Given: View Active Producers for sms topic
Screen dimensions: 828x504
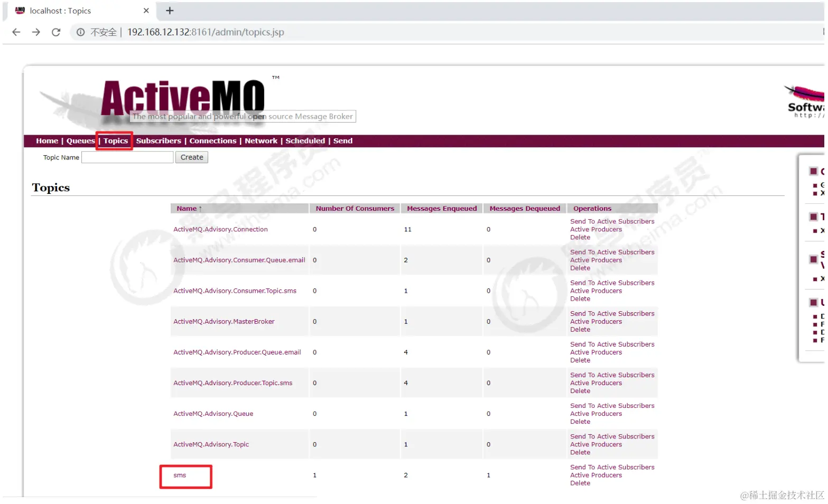Looking at the screenshot, I should 596,475.
